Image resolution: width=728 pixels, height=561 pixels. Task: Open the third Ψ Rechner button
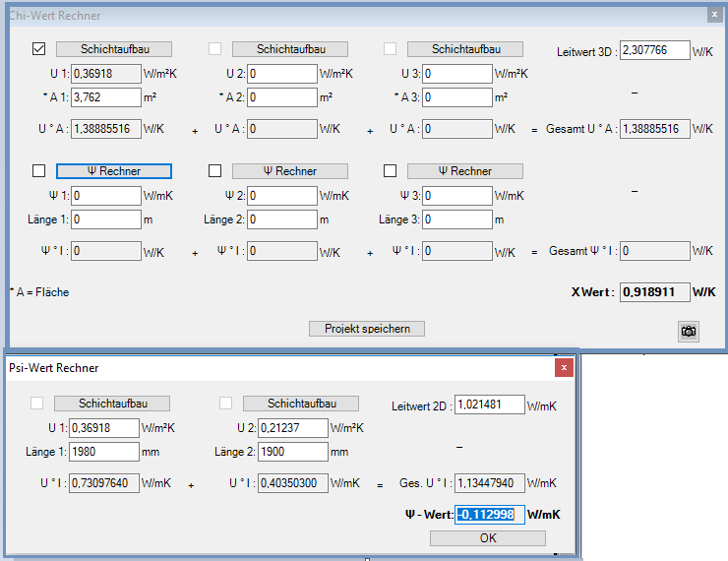click(465, 171)
